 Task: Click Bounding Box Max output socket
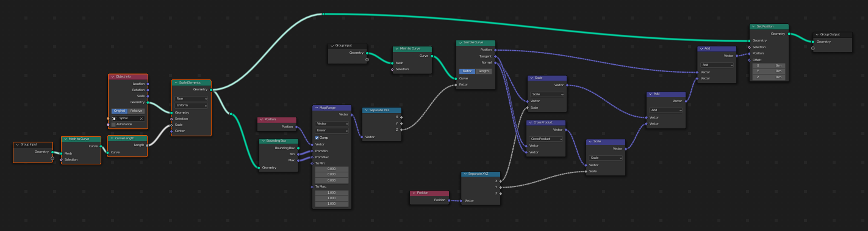point(298,160)
